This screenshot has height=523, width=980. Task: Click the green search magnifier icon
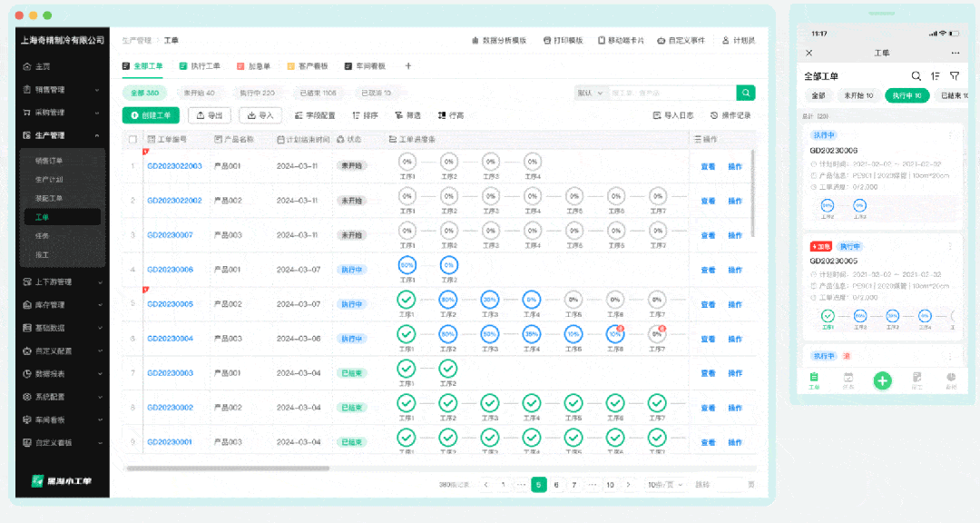744,93
